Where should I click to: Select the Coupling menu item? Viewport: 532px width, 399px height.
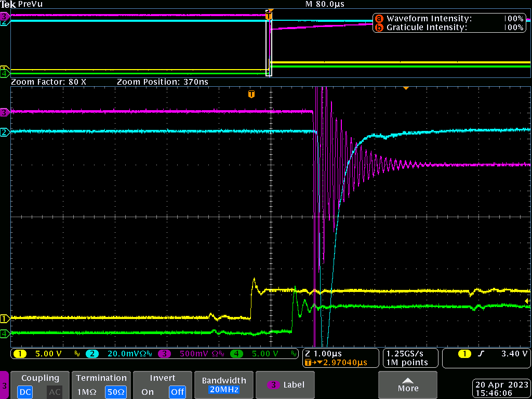(40, 378)
